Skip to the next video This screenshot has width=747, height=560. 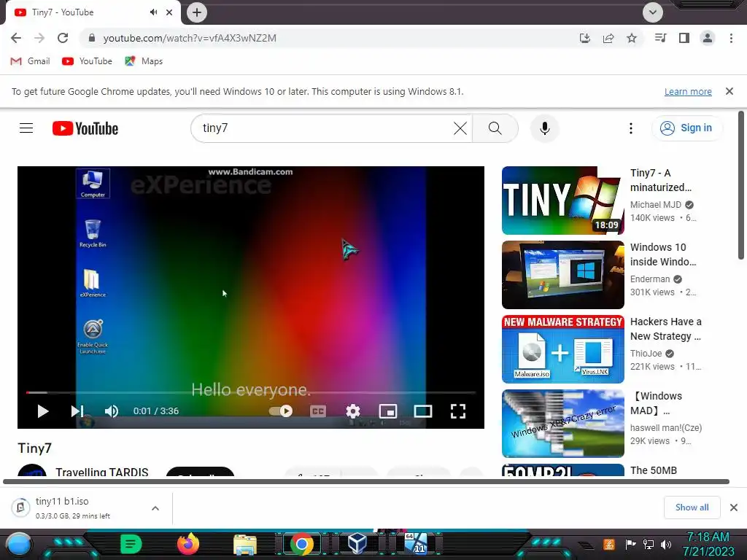(77, 411)
